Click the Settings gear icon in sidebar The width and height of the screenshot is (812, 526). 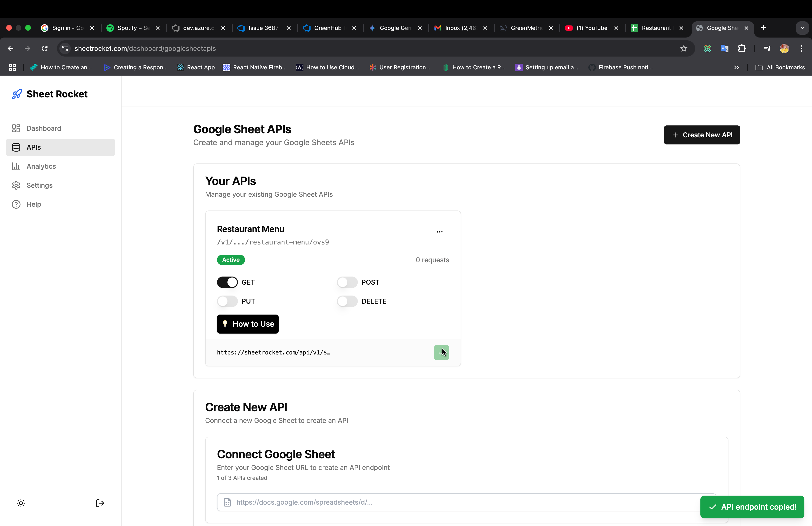(16, 185)
